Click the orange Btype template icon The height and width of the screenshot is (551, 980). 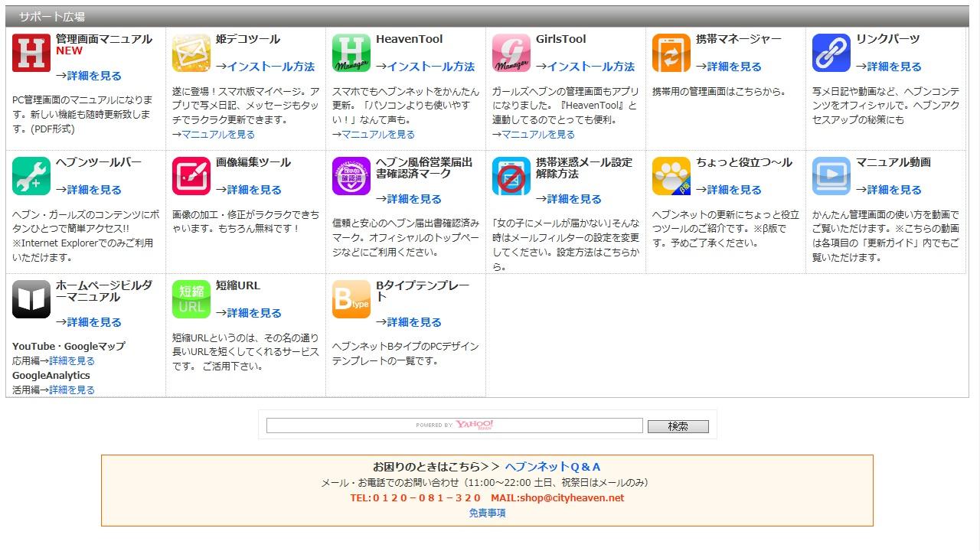point(351,299)
